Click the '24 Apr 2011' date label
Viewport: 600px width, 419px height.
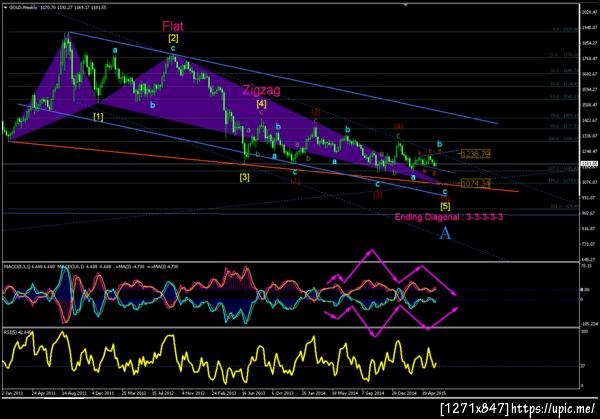[44, 393]
